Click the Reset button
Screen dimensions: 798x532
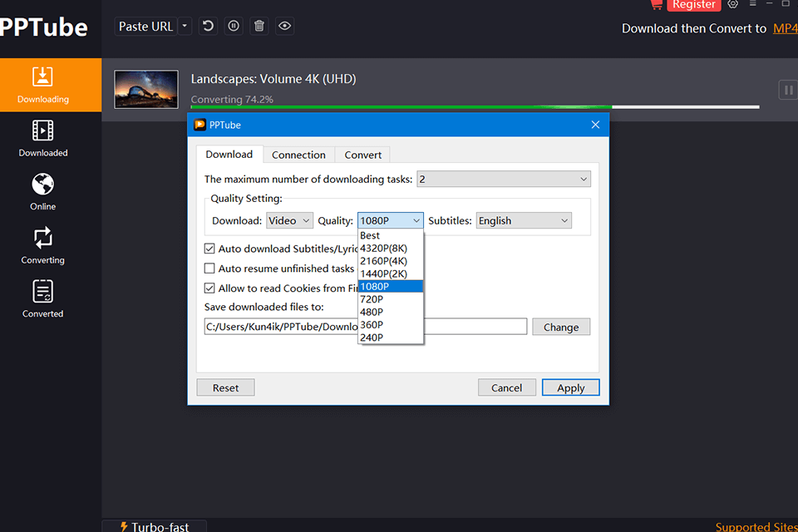coord(225,388)
